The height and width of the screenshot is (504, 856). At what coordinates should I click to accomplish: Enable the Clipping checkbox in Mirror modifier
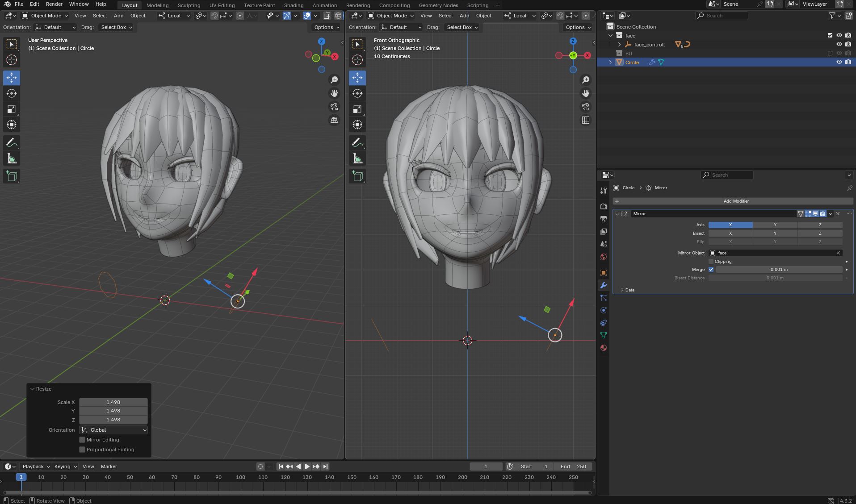click(711, 262)
